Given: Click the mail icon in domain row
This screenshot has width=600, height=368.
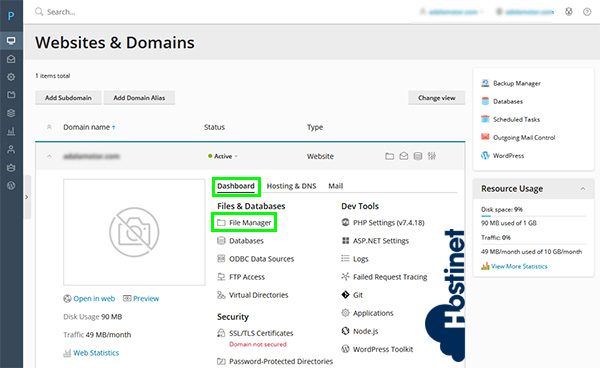Looking at the screenshot, I should pos(404,156).
